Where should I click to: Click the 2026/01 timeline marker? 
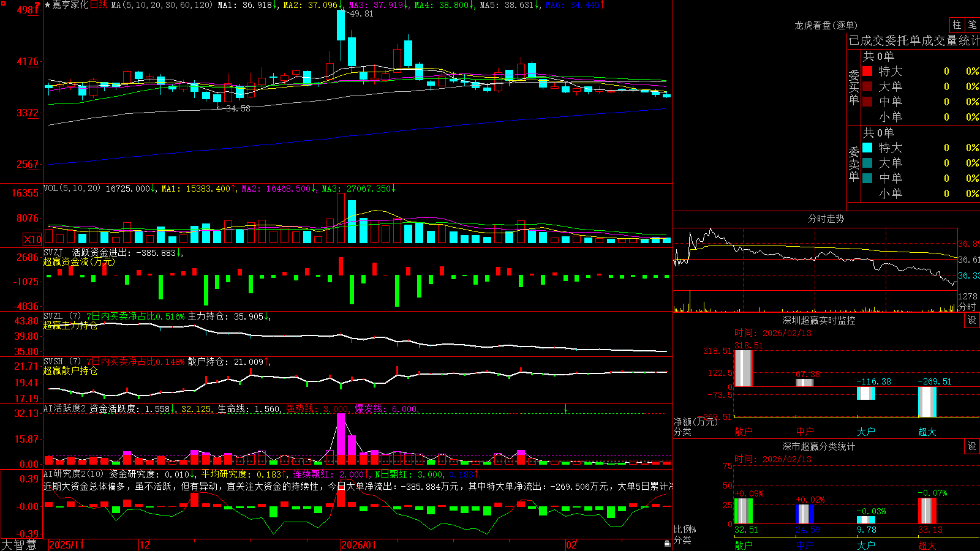point(359,545)
